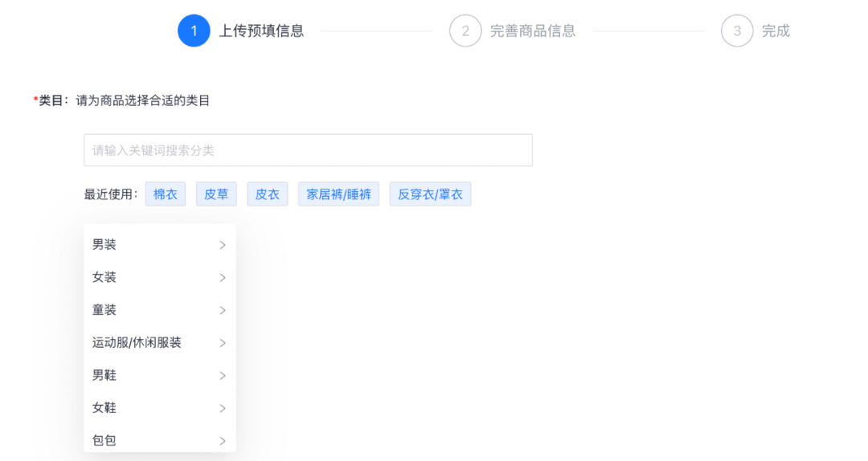Image resolution: width=868 pixels, height=461 pixels.
Task: Expand the chevron beside 女装
Action: pyautogui.click(x=223, y=277)
